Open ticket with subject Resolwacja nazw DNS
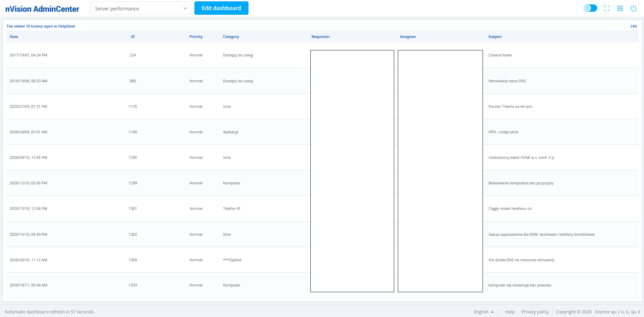Screen dimensions: 644x317 (x=507, y=81)
